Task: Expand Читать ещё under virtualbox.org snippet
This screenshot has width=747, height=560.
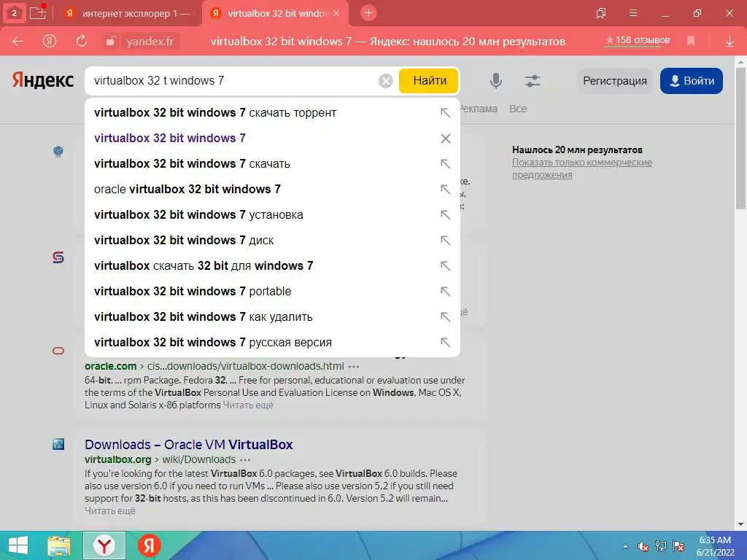Action: point(110,511)
